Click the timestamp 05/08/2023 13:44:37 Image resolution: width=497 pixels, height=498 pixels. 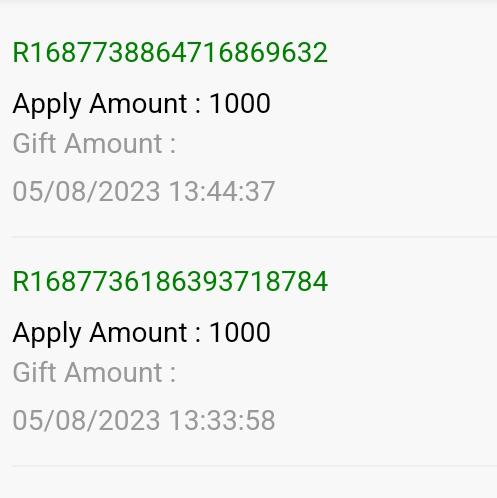pos(144,191)
